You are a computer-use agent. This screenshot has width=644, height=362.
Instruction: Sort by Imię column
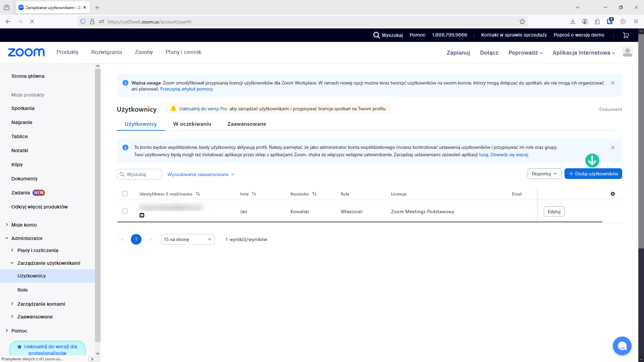pos(254,194)
